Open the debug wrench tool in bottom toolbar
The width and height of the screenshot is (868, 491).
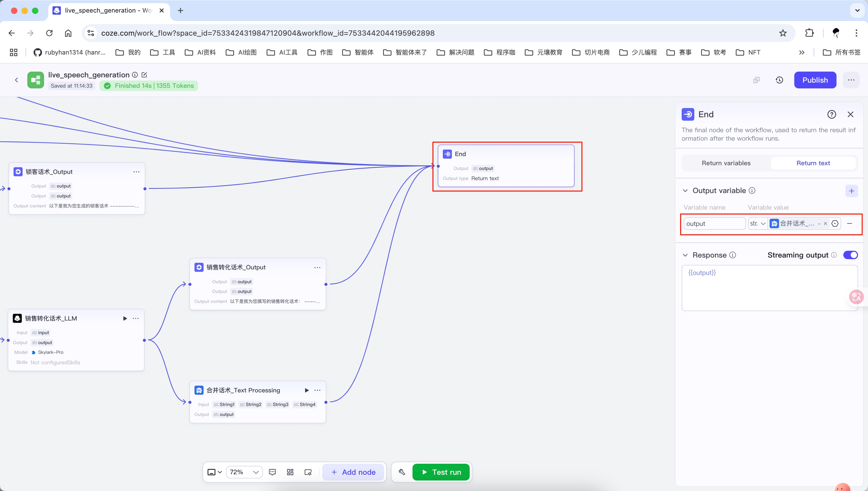pos(402,472)
